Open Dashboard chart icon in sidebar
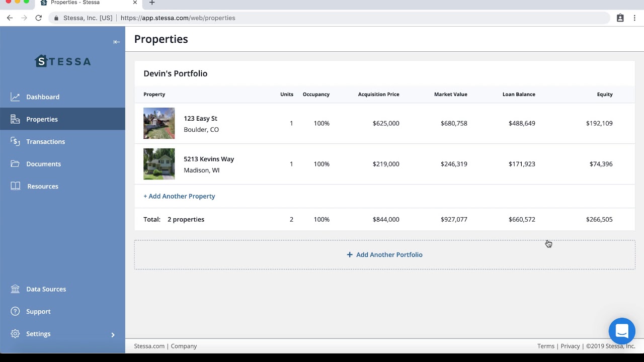Viewport: 644px width, 362px height. click(15, 97)
